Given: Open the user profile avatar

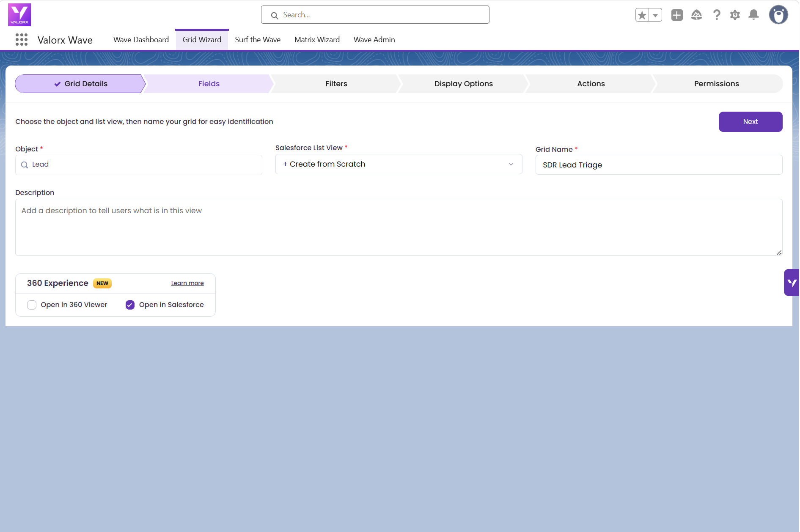Looking at the screenshot, I should (778, 15).
